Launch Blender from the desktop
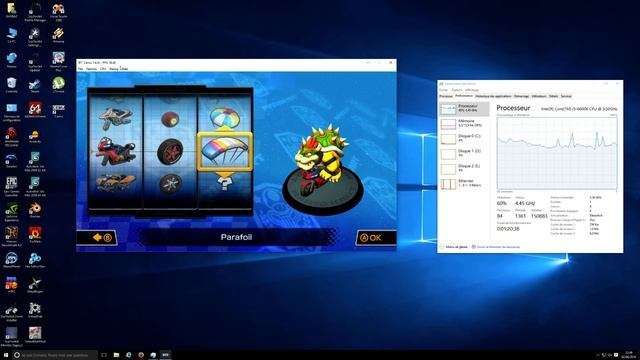640x360 pixels. [x=35, y=210]
